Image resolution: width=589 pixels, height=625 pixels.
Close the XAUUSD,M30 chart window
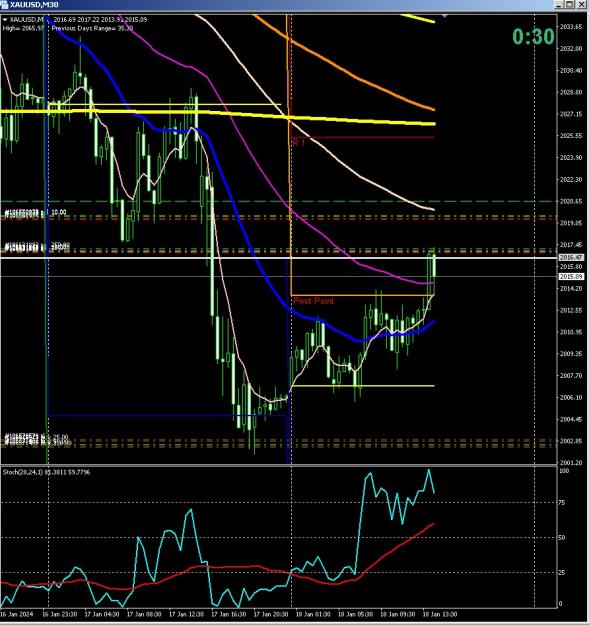pyautogui.click(x=580, y=4)
